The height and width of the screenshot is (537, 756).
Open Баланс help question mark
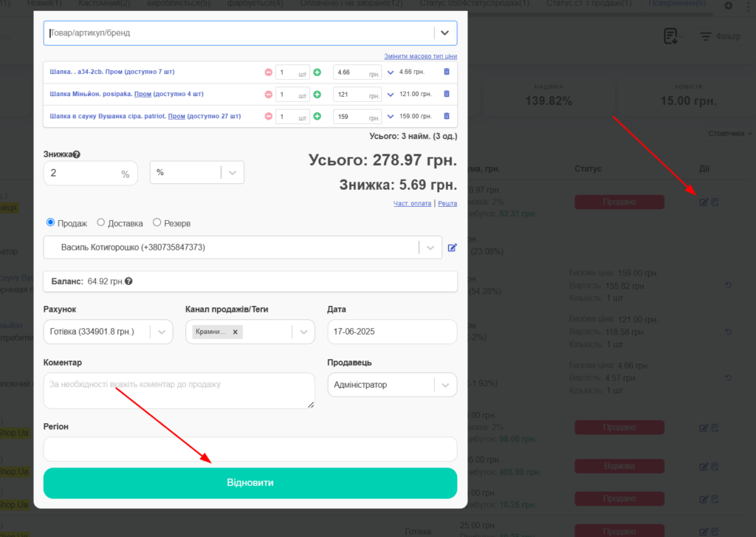[x=128, y=281]
